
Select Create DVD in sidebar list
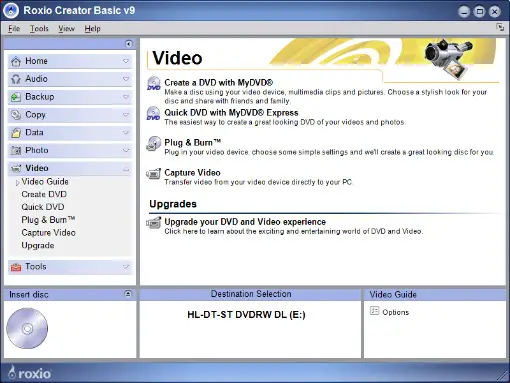tap(44, 194)
